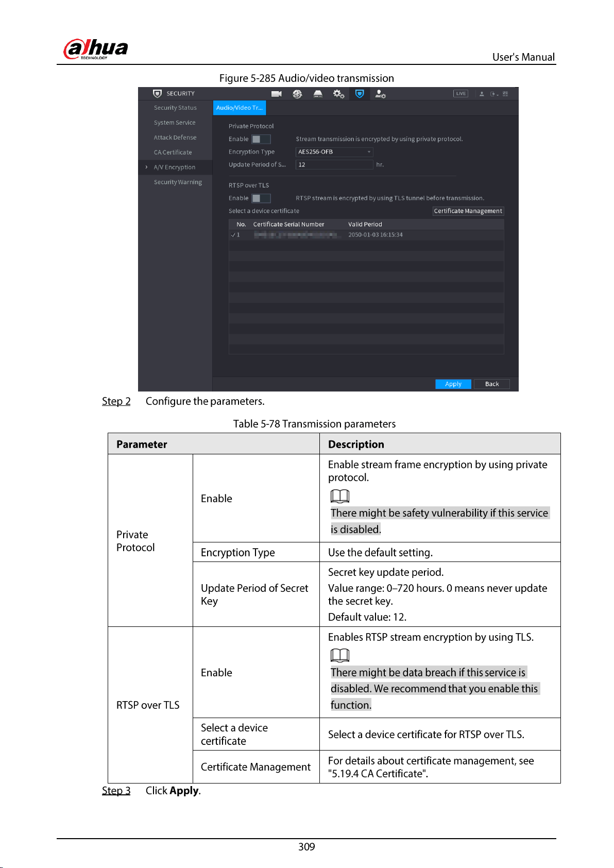
Task: Open the network globe icon
Action: [x=297, y=94]
